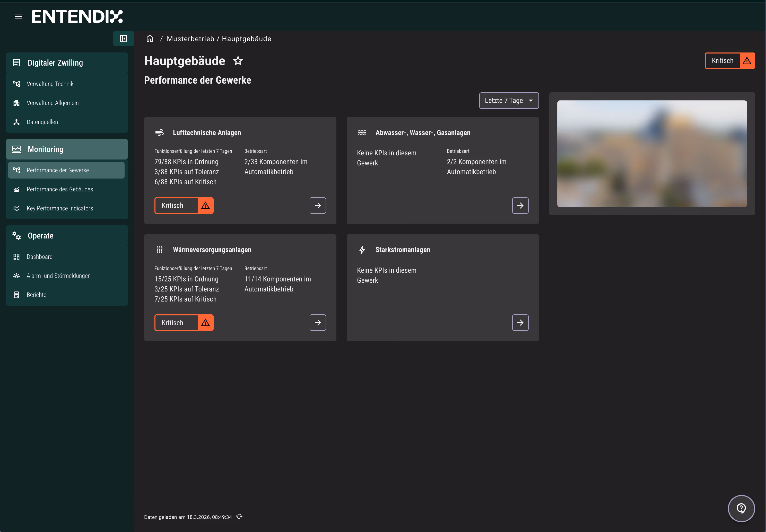Collapse the sidebar panel icon
The image size is (766, 532).
123,39
